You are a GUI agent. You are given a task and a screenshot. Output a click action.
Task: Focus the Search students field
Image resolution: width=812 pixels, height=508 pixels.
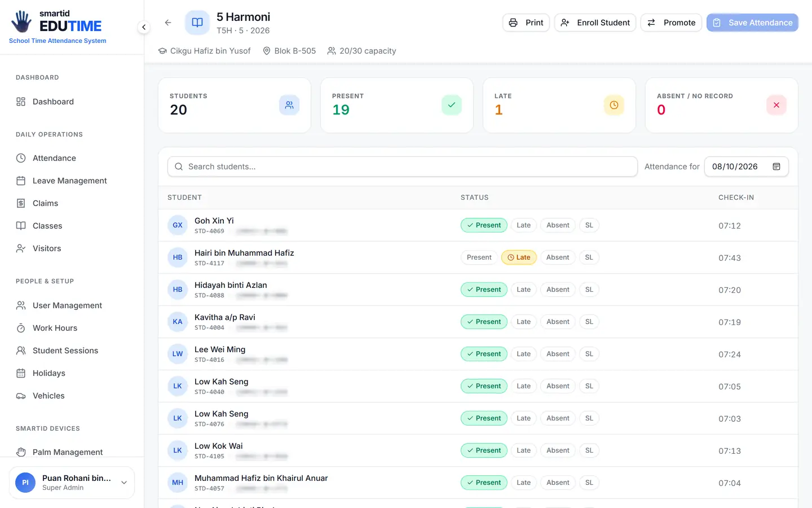point(403,167)
